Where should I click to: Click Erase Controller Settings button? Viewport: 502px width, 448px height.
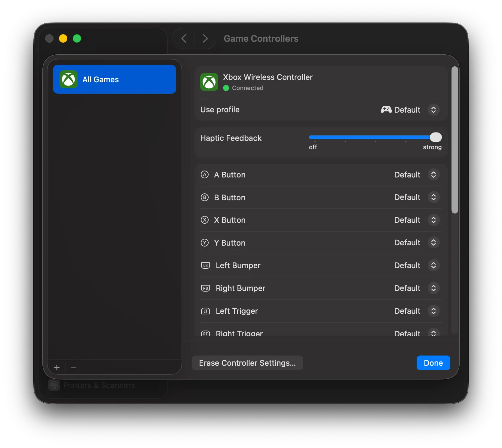(247, 363)
